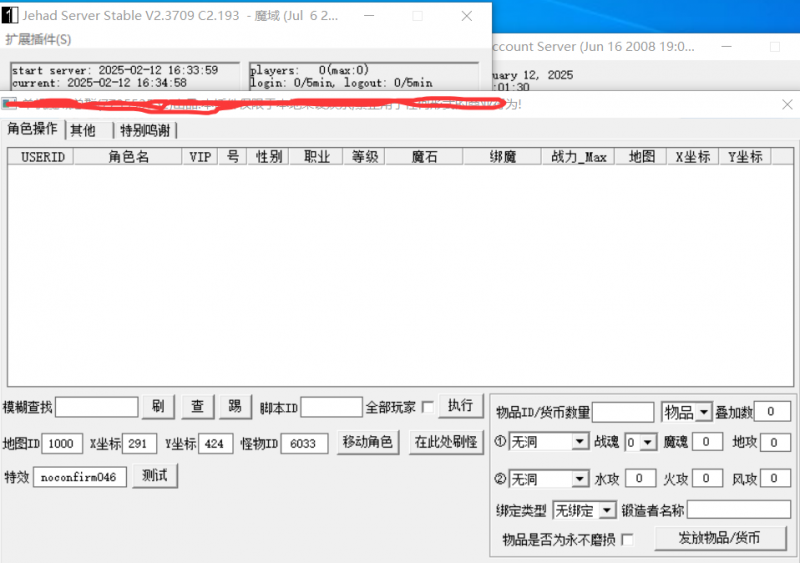Click the 地图 column header
800x563 pixels.
coord(641,157)
